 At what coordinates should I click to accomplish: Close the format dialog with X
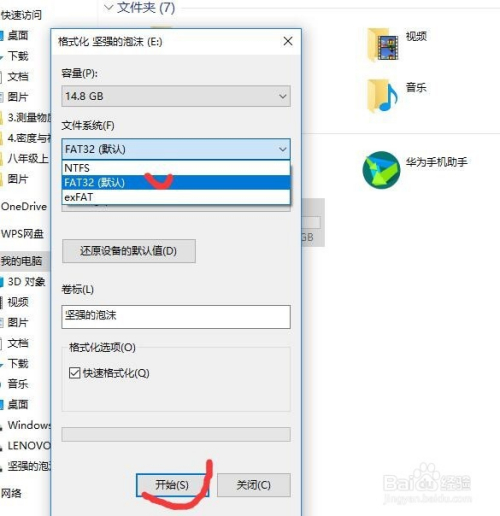coord(288,41)
